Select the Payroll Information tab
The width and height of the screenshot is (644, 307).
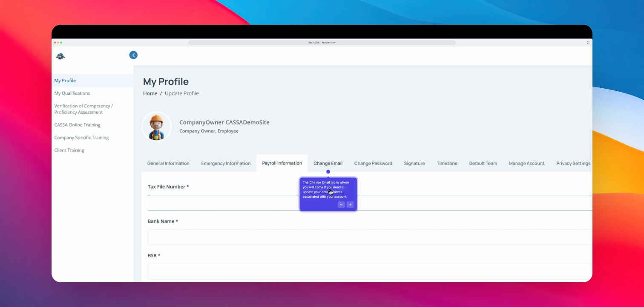pyautogui.click(x=282, y=163)
